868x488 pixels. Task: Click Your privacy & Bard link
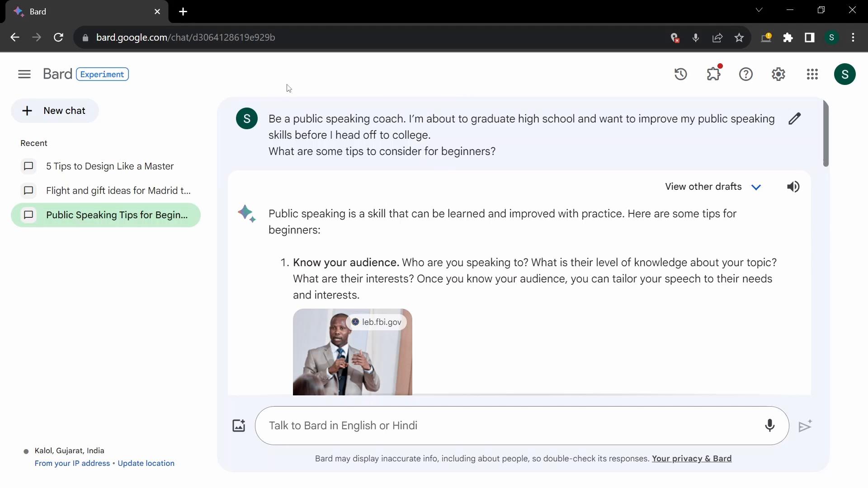pyautogui.click(x=692, y=458)
